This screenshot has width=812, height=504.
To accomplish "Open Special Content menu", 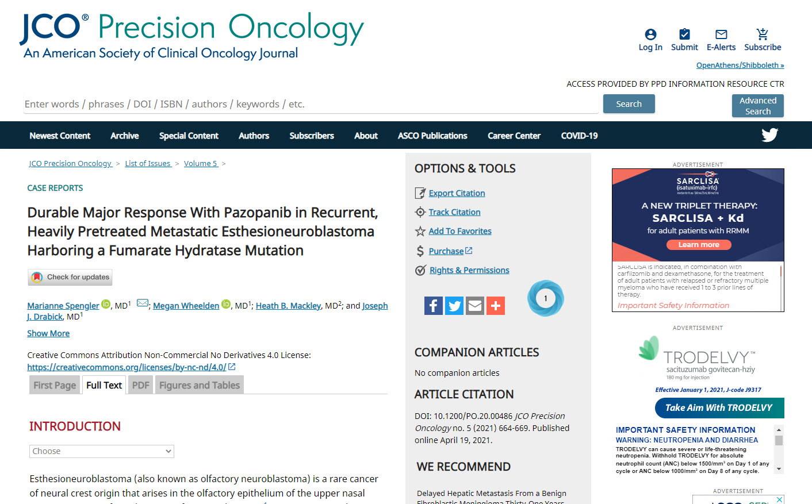I will (189, 136).
